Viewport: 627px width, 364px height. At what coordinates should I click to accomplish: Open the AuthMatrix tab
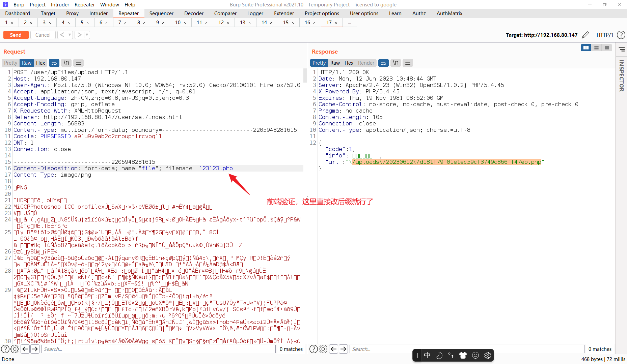click(x=449, y=13)
